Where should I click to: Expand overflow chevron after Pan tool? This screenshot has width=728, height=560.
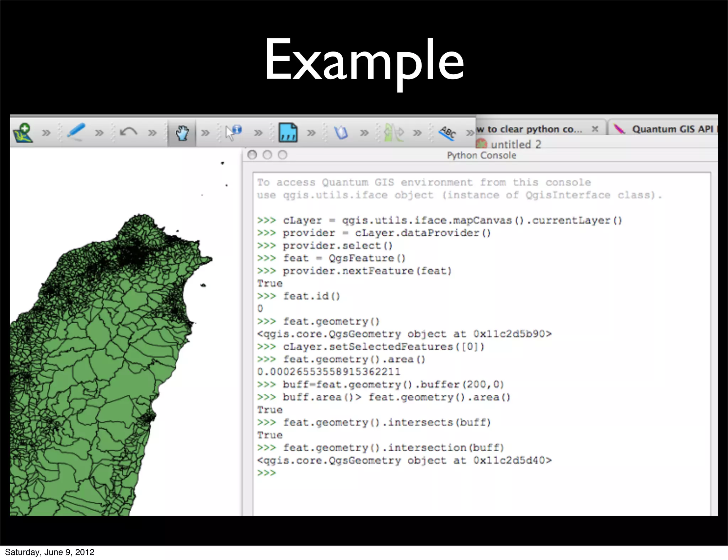point(205,133)
